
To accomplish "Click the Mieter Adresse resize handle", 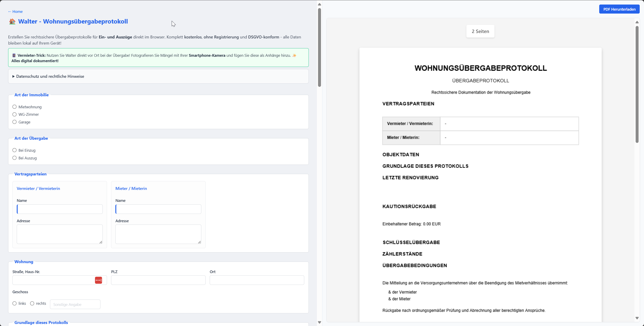I will pos(199,242).
